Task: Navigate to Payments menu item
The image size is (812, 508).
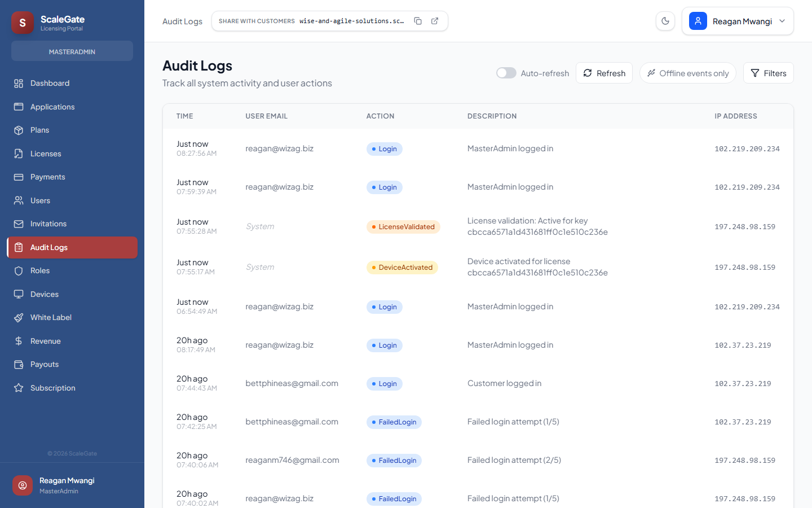Action: tap(72, 177)
